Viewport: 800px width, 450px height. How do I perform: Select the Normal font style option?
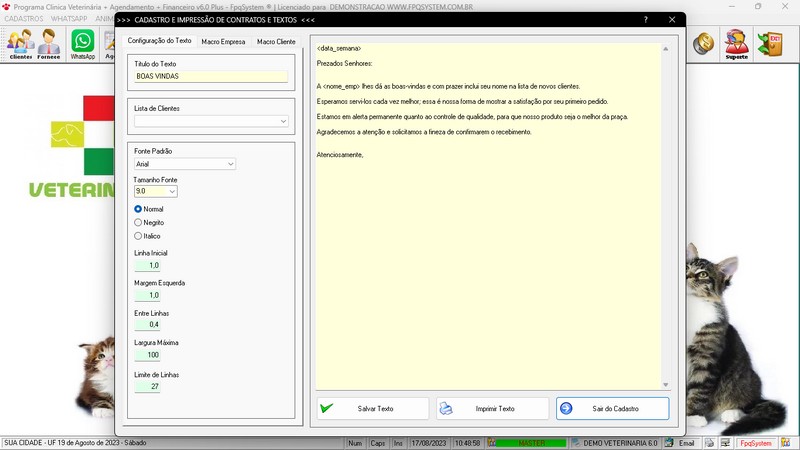pos(139,209)
